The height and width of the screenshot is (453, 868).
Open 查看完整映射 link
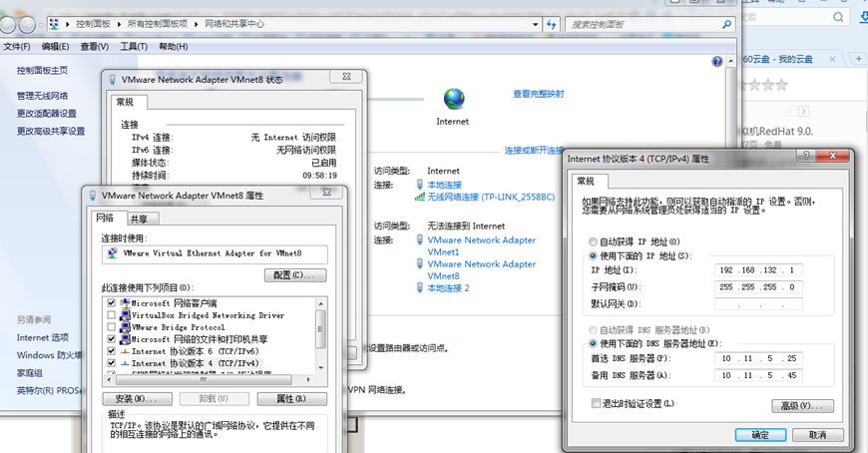(x=538, y=94)
